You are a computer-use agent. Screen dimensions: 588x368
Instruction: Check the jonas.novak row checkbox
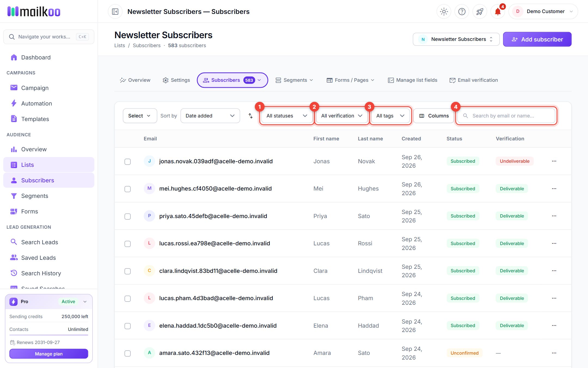click(127, 162)
